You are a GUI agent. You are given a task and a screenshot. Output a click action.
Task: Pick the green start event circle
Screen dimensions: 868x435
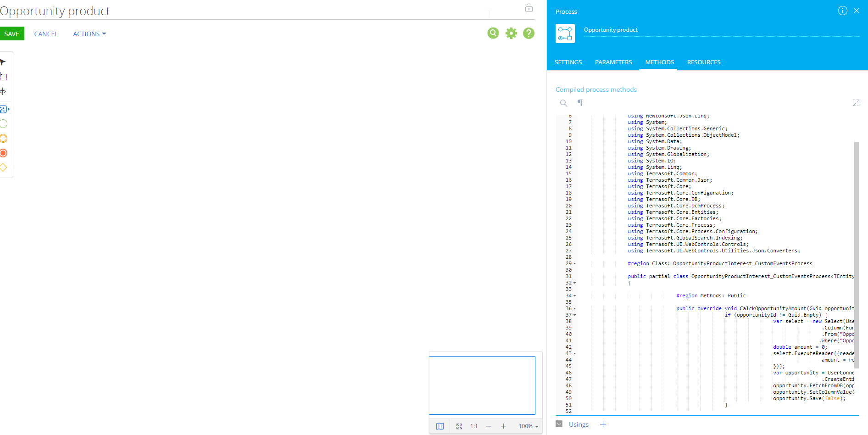tap(3, 123)
